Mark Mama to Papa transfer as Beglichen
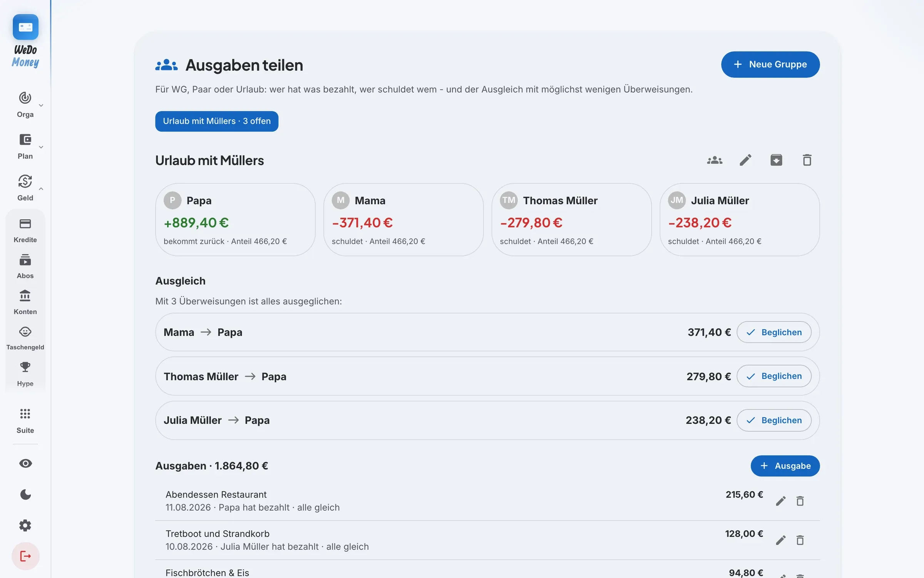The image size is (924, 578). click(774, 332)
